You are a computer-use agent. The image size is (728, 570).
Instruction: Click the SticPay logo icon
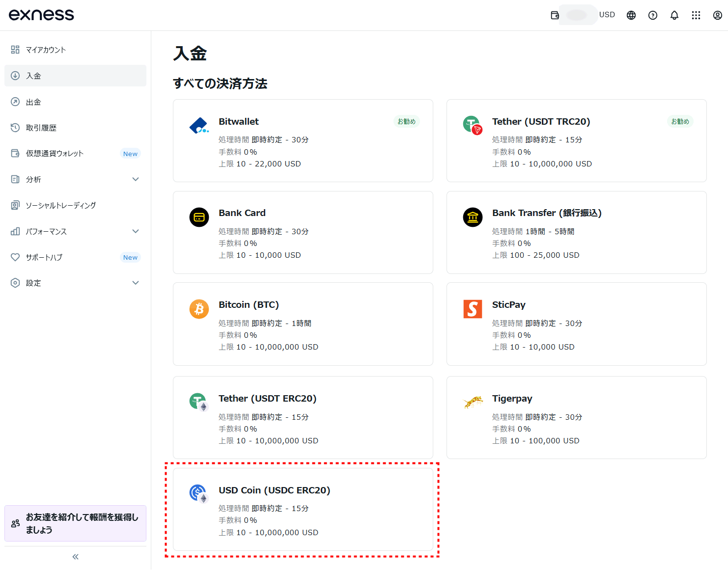(x=473, y=309)
